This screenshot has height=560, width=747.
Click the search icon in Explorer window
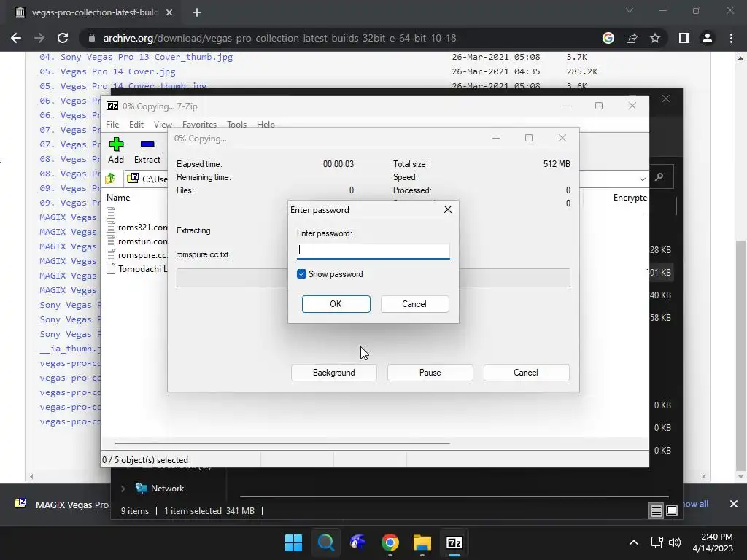659,177
